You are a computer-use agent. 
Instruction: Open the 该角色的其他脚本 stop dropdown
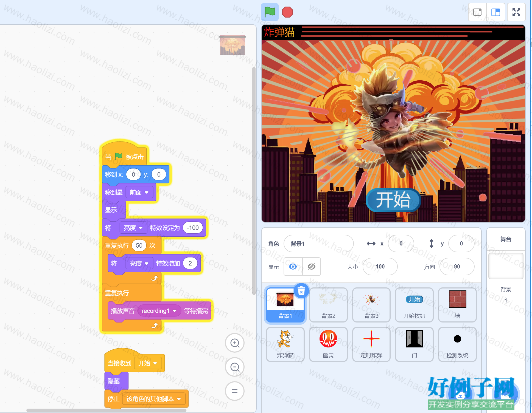tap(154, 399)
